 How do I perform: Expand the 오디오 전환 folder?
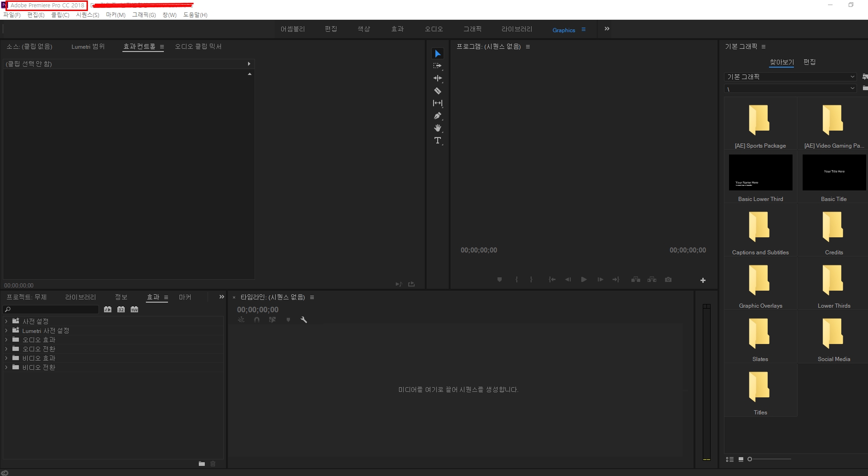click(6, 349)
